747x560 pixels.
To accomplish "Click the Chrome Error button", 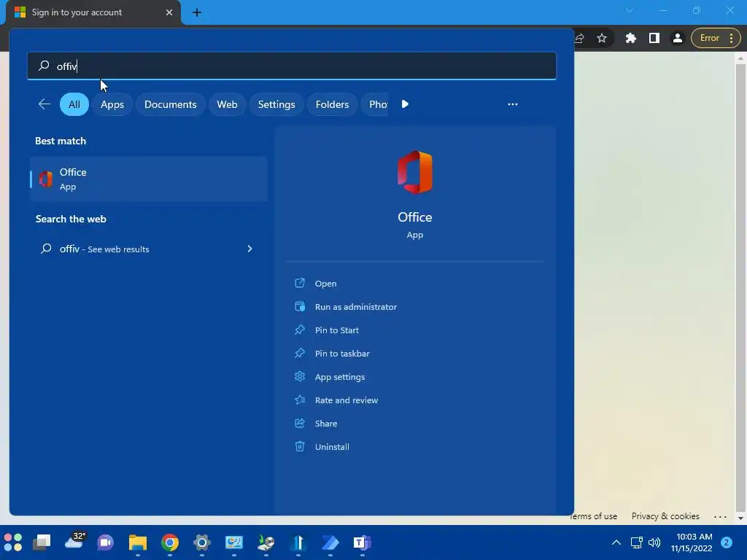I will tap(715, 38).
